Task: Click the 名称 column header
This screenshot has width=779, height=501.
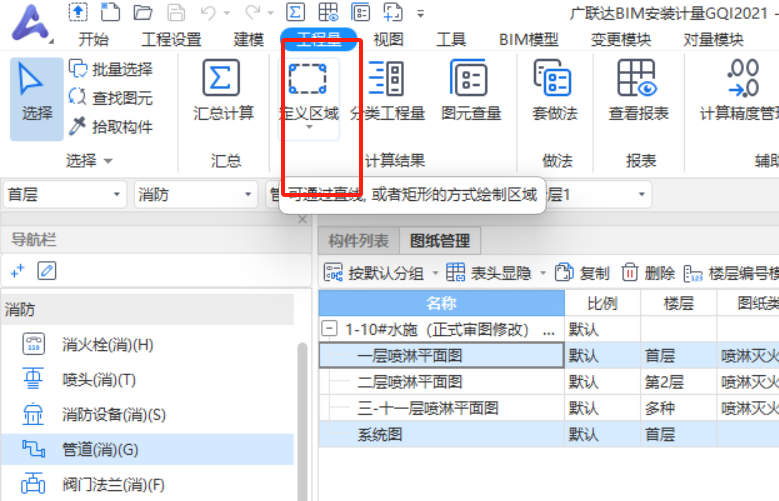Action: click(442, 303)
